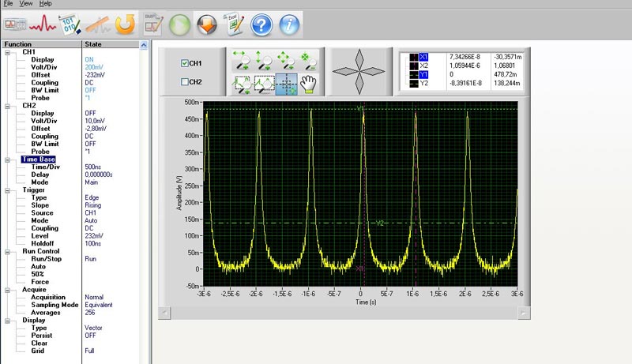This screenshot has height=364, width=632.
Task: Click the red waveform capture icon
Action: point(43,24)
